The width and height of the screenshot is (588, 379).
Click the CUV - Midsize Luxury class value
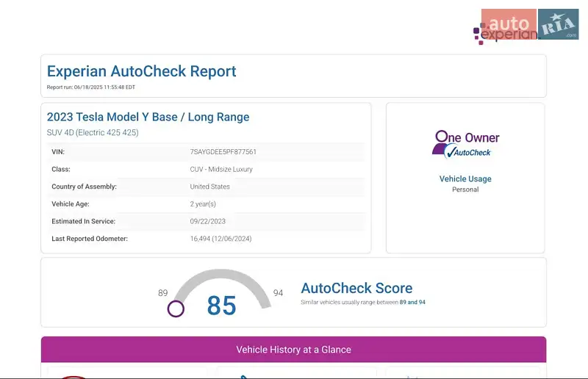(220, 169)
